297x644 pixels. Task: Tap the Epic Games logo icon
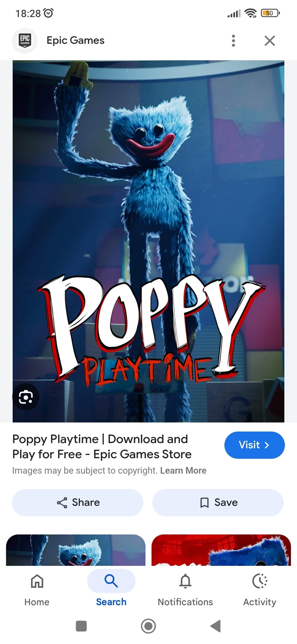pos(25,40)
